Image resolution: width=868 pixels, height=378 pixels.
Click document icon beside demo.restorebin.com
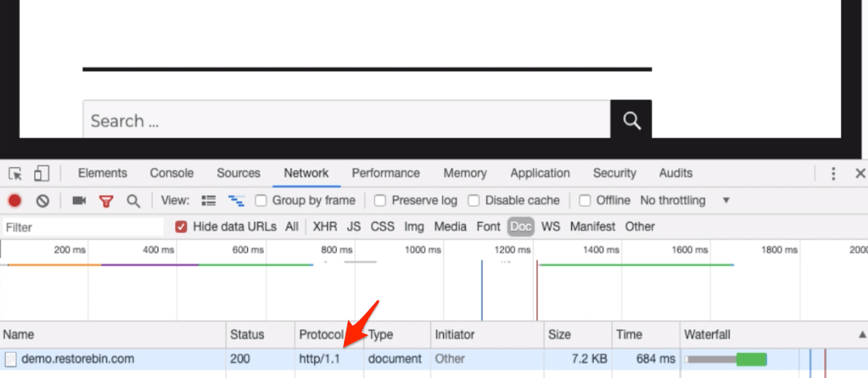tap(10, 359)
